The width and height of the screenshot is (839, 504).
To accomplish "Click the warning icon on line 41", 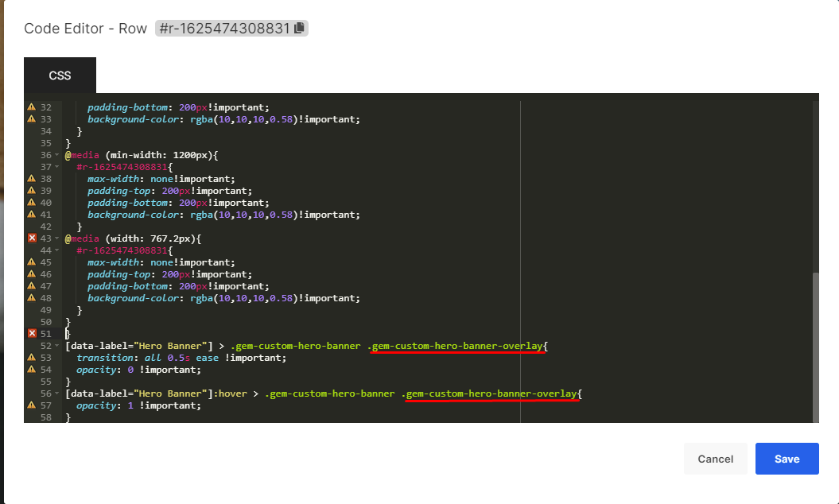I will [x=32, y=215].
